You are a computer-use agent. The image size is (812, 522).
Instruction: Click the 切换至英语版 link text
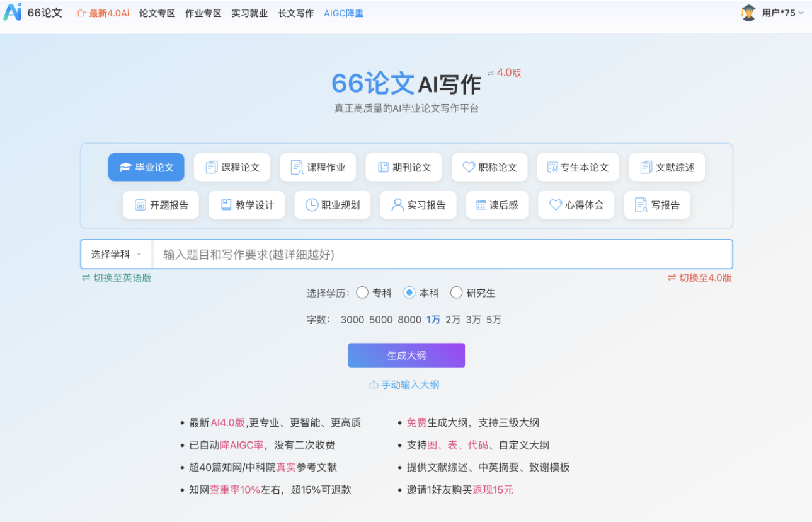123,277
